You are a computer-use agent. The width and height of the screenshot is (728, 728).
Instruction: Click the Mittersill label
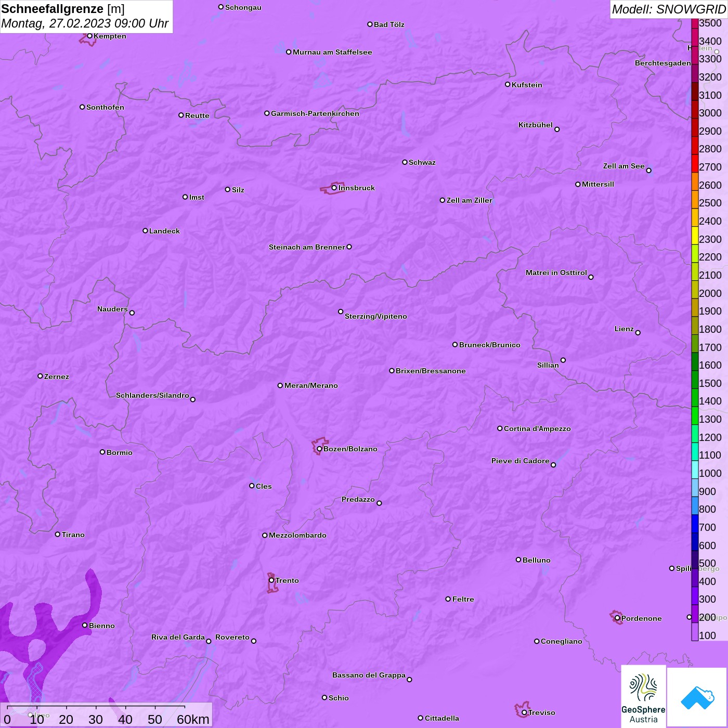(598, 184)
